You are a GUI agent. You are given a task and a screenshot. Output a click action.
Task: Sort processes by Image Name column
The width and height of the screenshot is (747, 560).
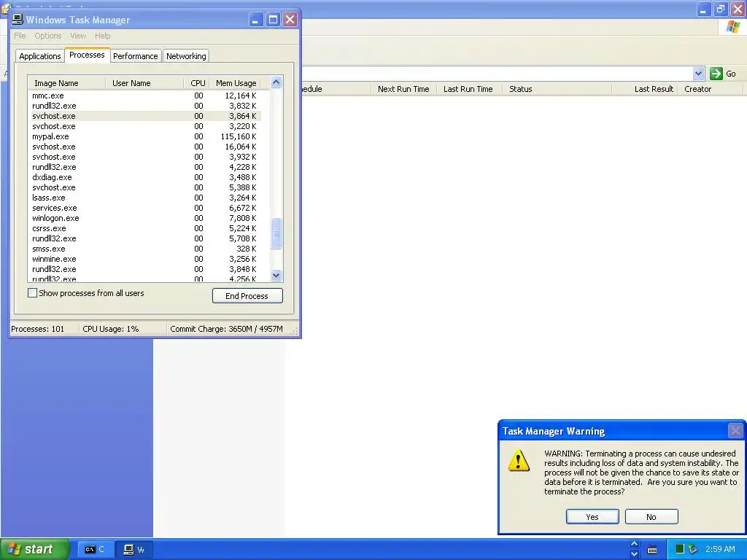coord(66,83)
